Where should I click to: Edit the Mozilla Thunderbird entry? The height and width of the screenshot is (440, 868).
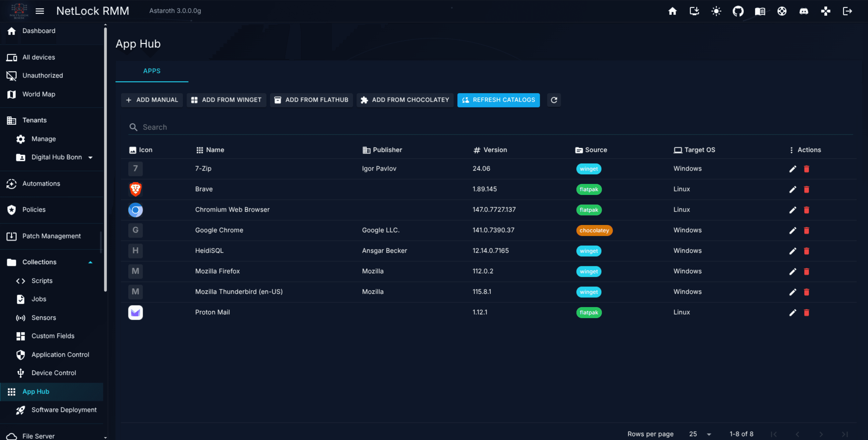(793, 292)
